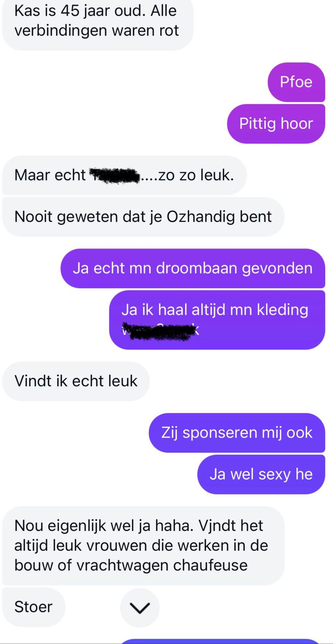Tap the scroll-to-bottom chevron button
The width and height of the screenshot is (333, 644).
click(x=140, y=607)
